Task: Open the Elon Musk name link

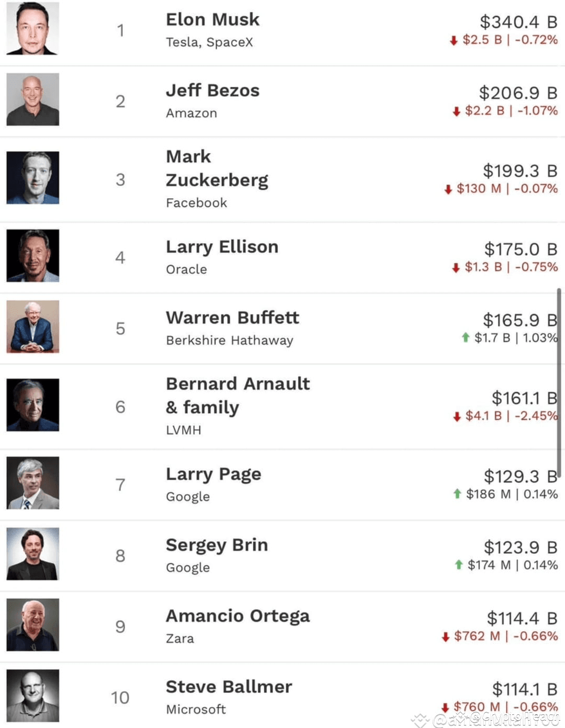Action: tap(212, 19)
